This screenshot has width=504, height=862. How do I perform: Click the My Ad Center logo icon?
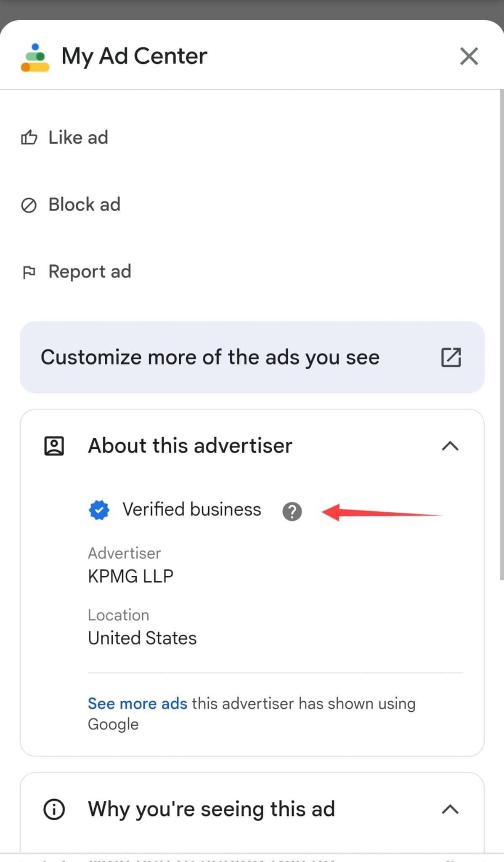click(x=35, y=58)
